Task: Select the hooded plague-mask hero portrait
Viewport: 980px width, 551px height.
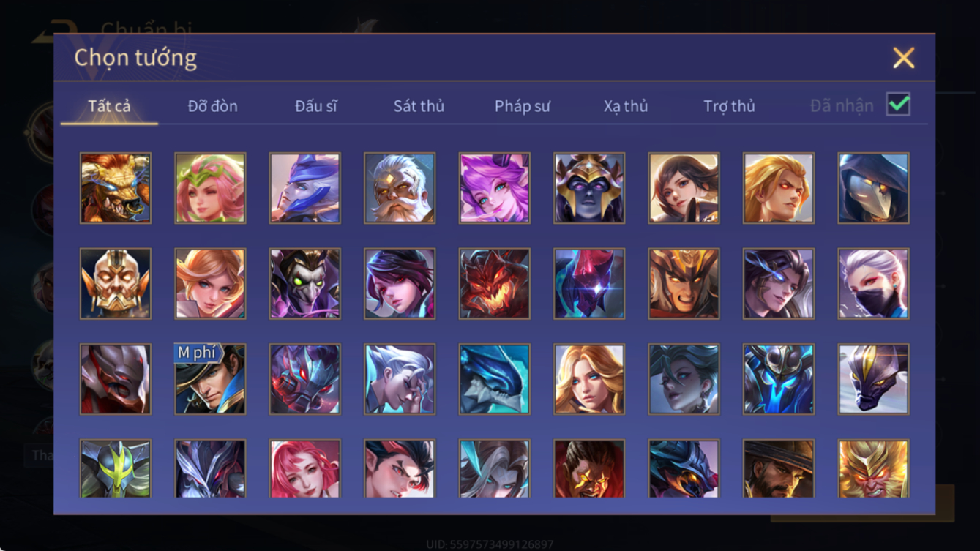Action: [x=874, y=188]
